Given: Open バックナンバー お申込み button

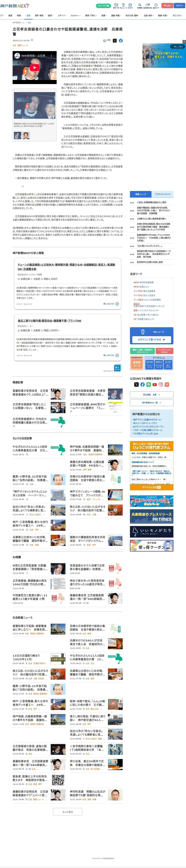Looking at the screenshot, I should pos(164,351).
